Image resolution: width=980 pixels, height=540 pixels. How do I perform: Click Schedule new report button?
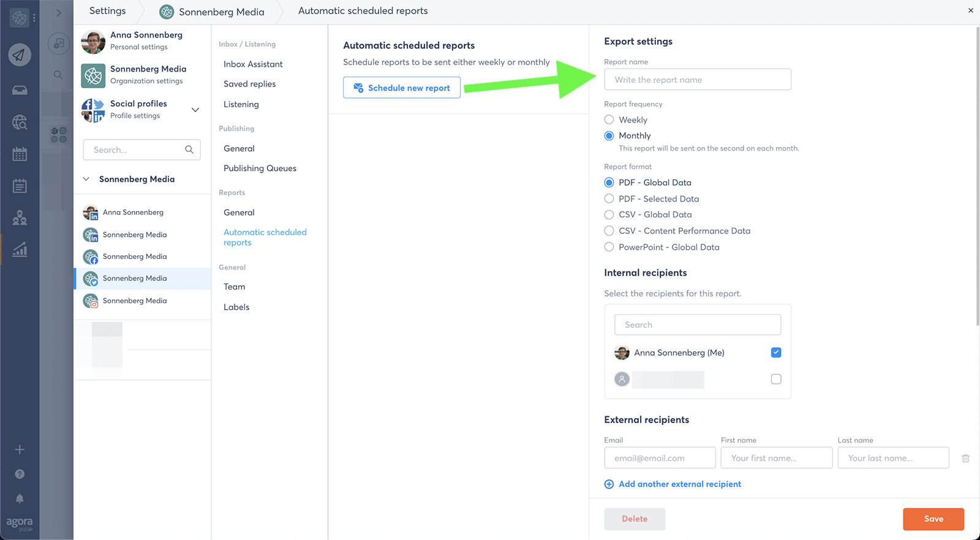(x=402, y=88)
